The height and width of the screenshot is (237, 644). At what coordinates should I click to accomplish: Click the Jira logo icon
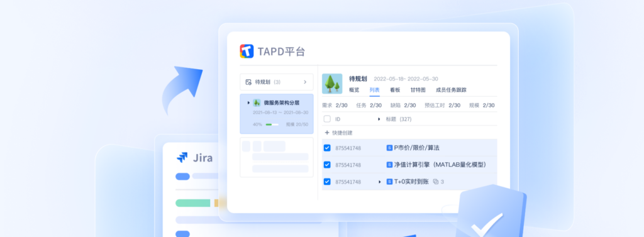click(x=182, y=157)
